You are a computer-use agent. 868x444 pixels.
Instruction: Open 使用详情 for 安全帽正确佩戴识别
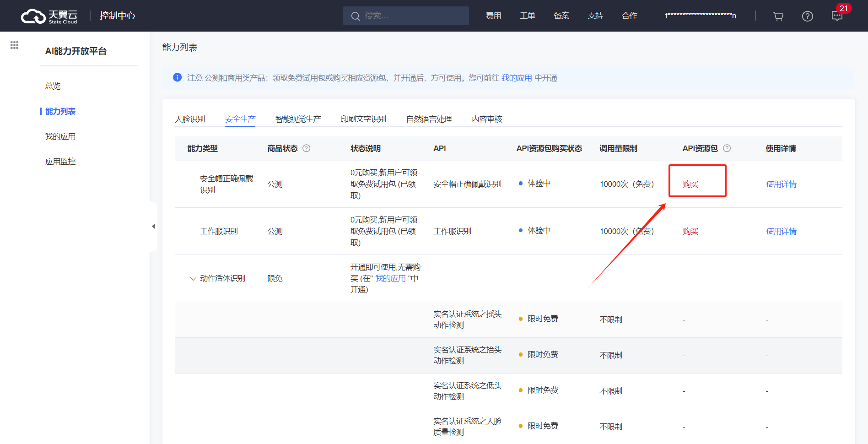781,184
